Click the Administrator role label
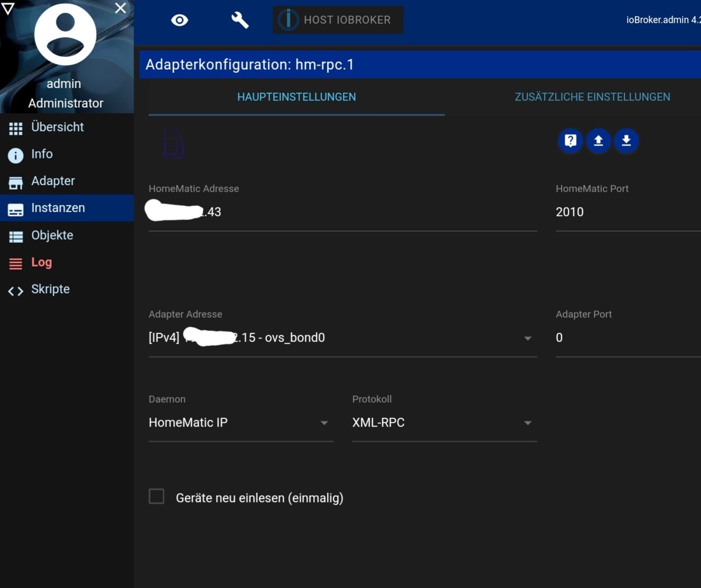The image size is (701, 588). [x=66, y=103]
